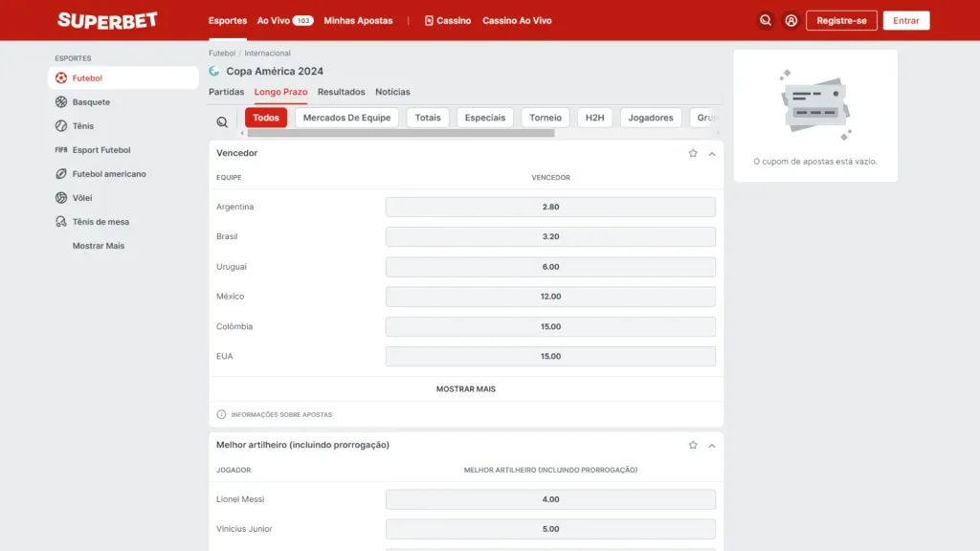Open the user account icon in header
Viewport: 980px width, 551px height.
(x=791, y=20)
